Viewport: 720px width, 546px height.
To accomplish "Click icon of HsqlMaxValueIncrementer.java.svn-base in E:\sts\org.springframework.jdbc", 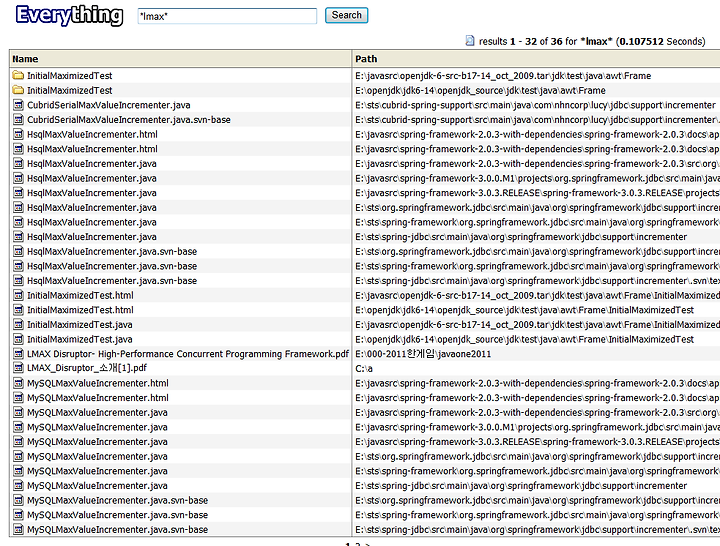I will click(18, 252).
